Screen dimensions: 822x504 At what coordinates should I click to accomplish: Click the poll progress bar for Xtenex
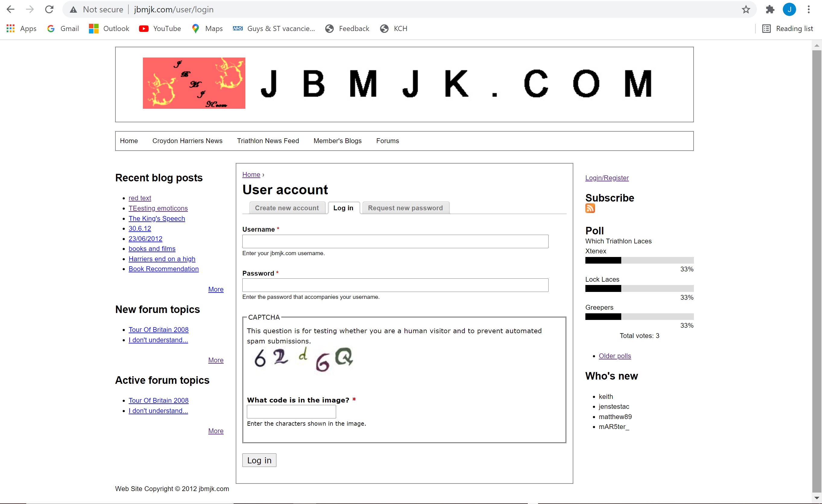click(x=639, y=260)
